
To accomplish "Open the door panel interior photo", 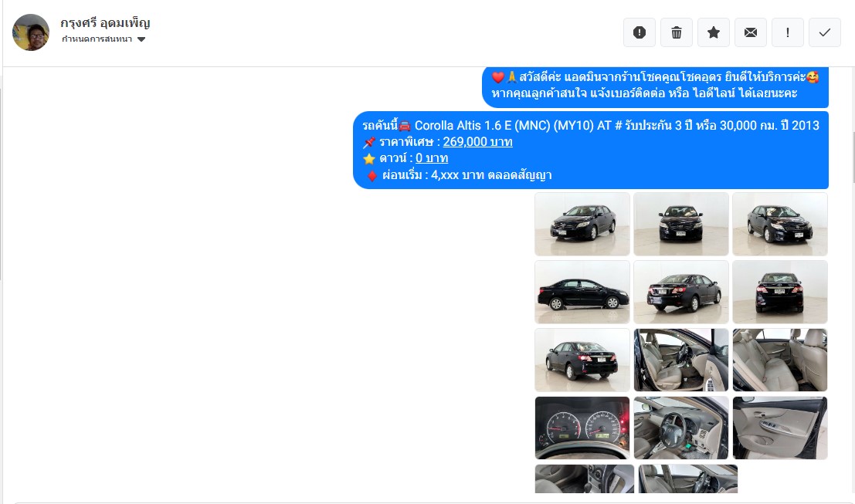I will point(780,428).
